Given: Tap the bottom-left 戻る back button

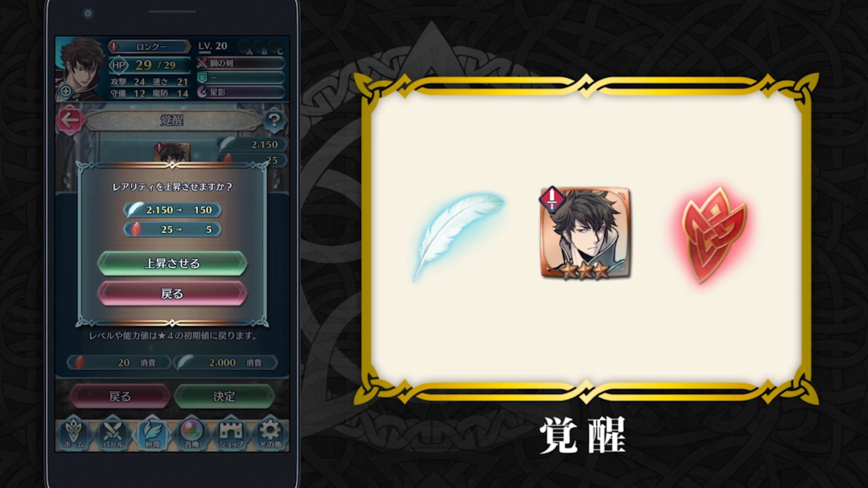Looking at the screenshot, I should pyautogui.click(x=119, y=396).
